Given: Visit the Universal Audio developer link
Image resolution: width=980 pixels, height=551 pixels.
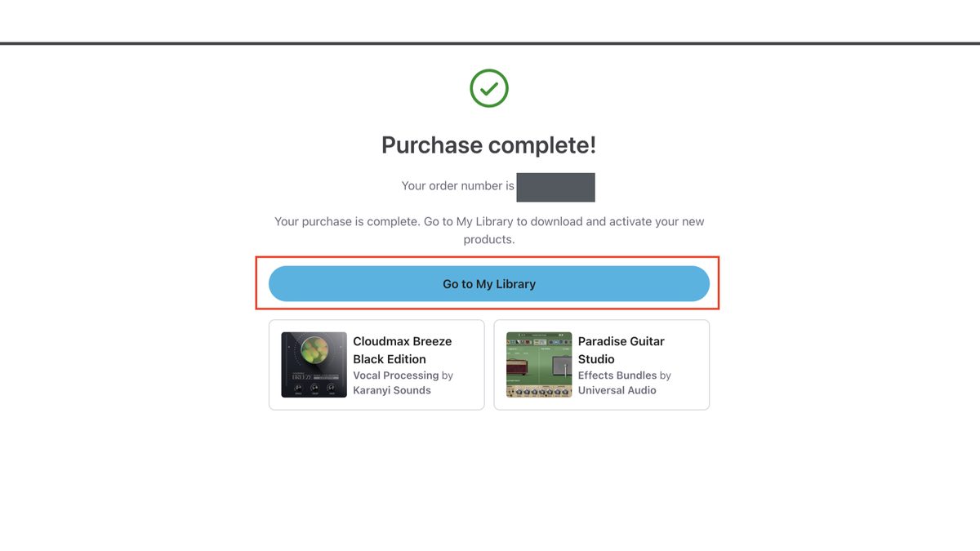Looking at the screenshot, I should pos(617,390).
